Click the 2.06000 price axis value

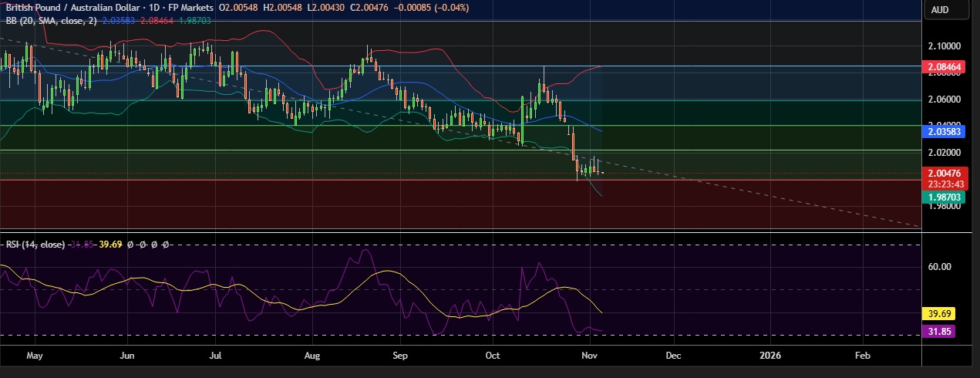click(945, 100)
